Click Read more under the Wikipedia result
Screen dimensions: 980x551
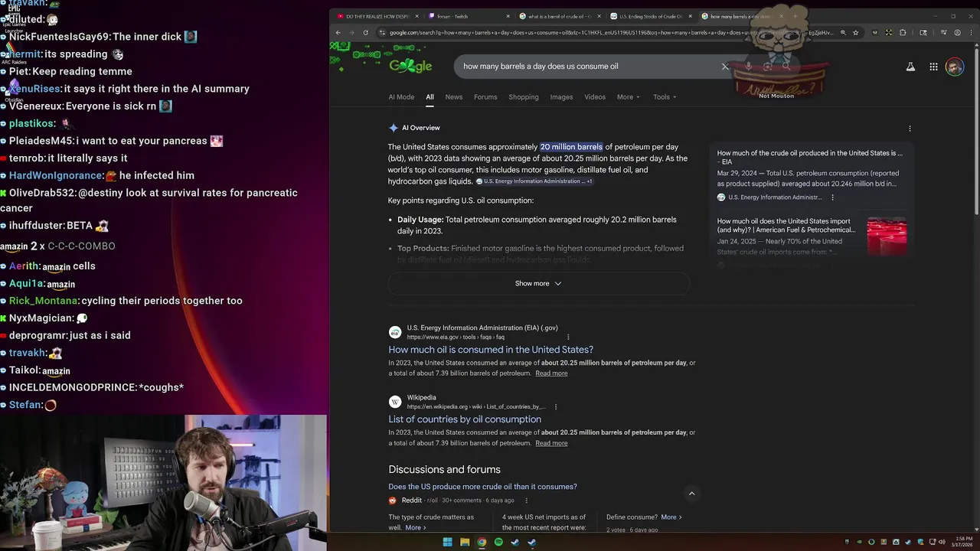coord(551,443)
